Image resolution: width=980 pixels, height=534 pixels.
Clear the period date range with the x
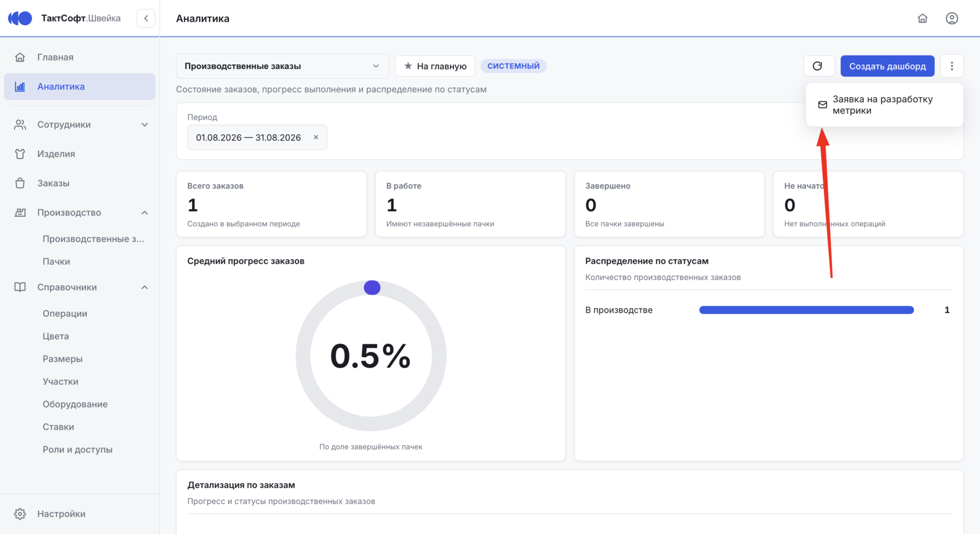316,137
